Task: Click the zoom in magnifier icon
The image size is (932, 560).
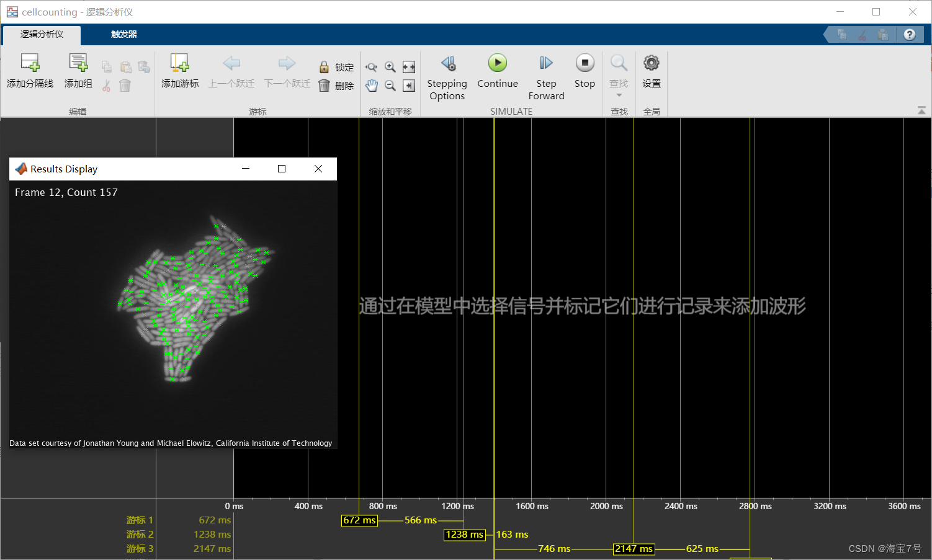Action: 390,67
